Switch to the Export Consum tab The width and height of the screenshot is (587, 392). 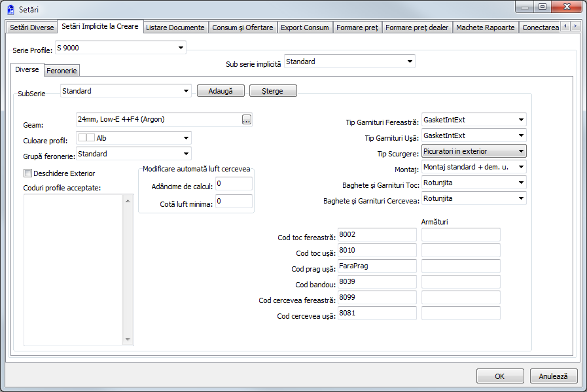pos(304,27)
